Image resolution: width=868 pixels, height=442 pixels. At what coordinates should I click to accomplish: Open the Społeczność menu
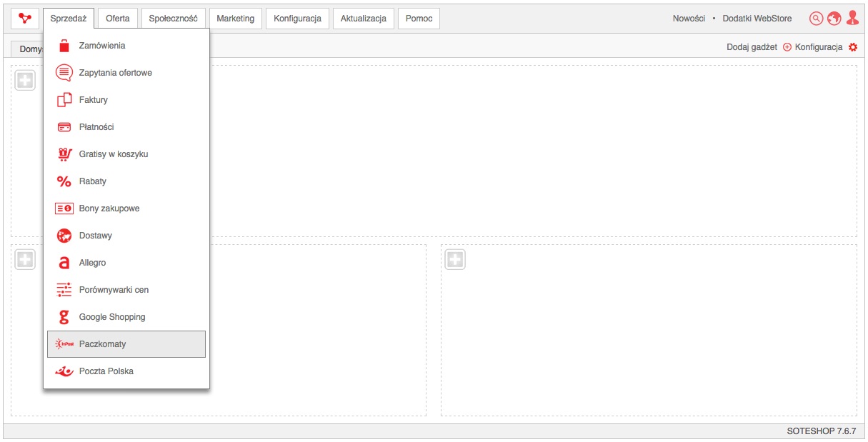tap(174, 19)
